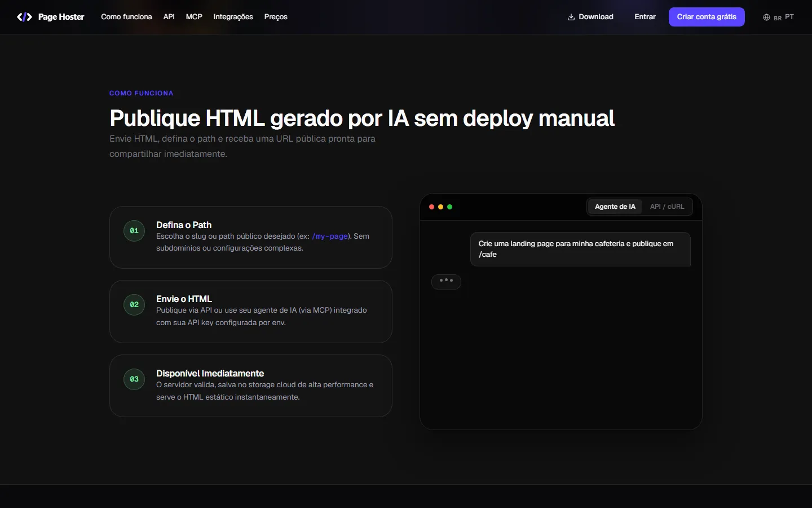This screenshot has width=812, height=508.
Task: Click the Page Hoster code-bracket logo icon
Action: pos(24,17)
